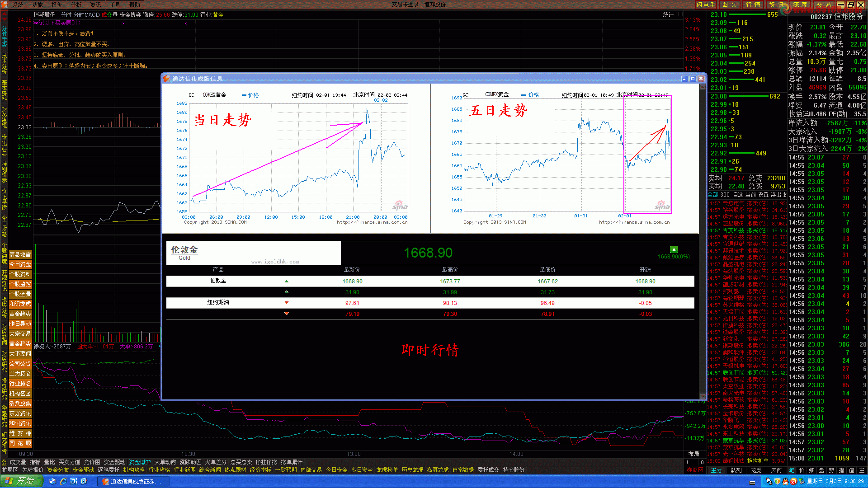Image resolution: width=868 pixels, height=488 pixels.
Task: Click the 闪电手 quick-trade button
Action: [x=706, y=5]
